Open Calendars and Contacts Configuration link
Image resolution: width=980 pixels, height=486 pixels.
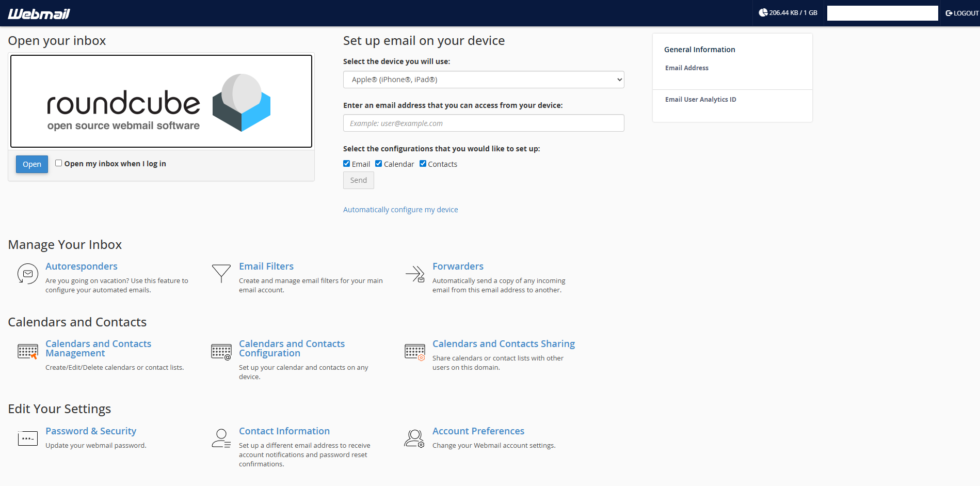(292, 349)
